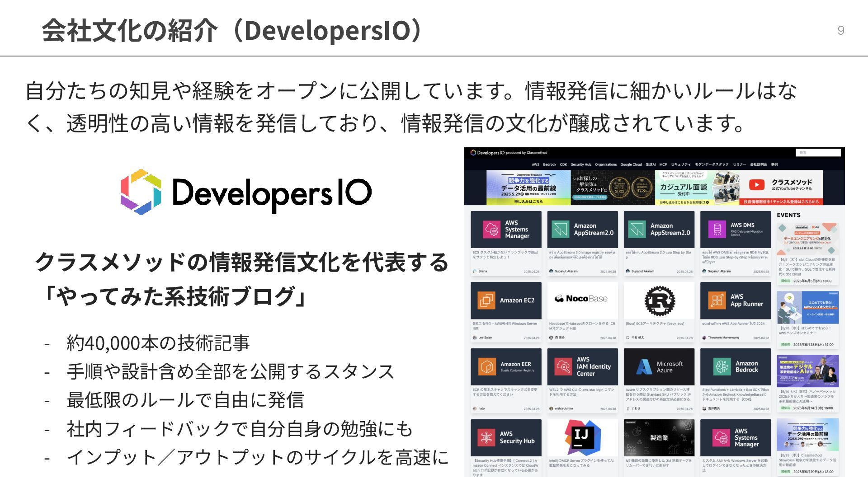The height and width of the screenshot is (488, 868).
Task: Open the AWS hands-on seminar event thumbnail
Action: pos(807,308)
